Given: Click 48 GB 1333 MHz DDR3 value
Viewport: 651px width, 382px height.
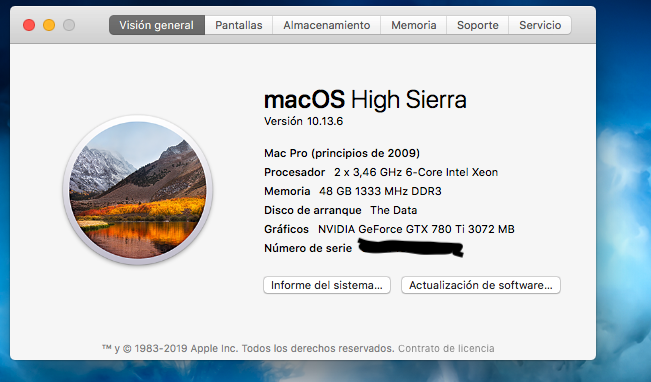Looking at the screenshot, I should pos(380,191).
